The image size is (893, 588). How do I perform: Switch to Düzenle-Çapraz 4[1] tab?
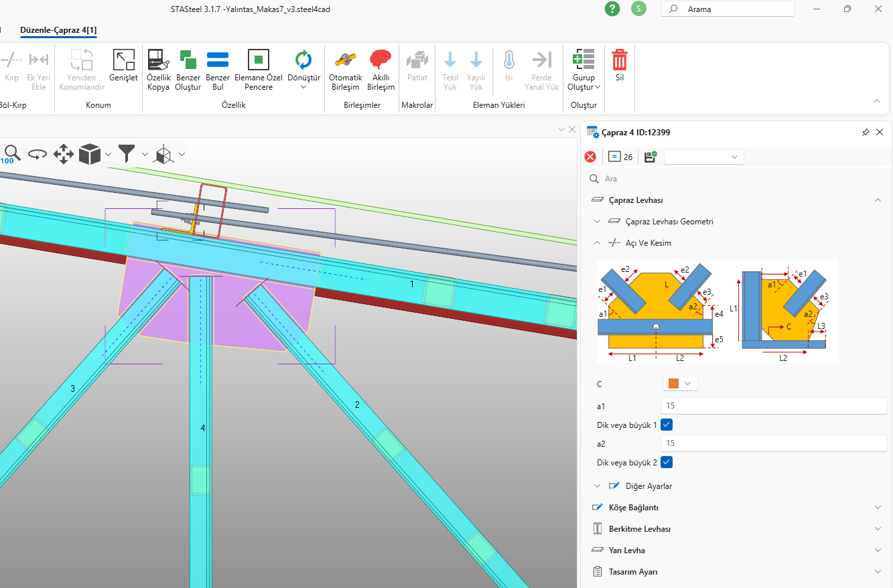pyautogui.click(x=58, y=29)
